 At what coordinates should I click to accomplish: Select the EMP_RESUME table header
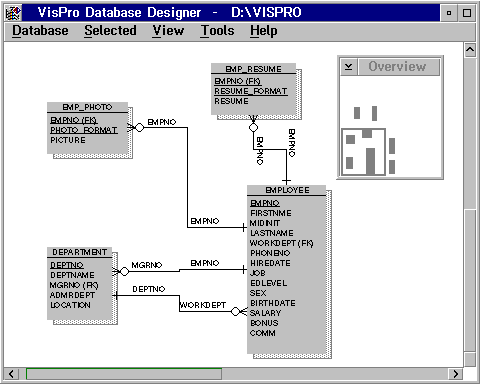[x=253, y=69]
